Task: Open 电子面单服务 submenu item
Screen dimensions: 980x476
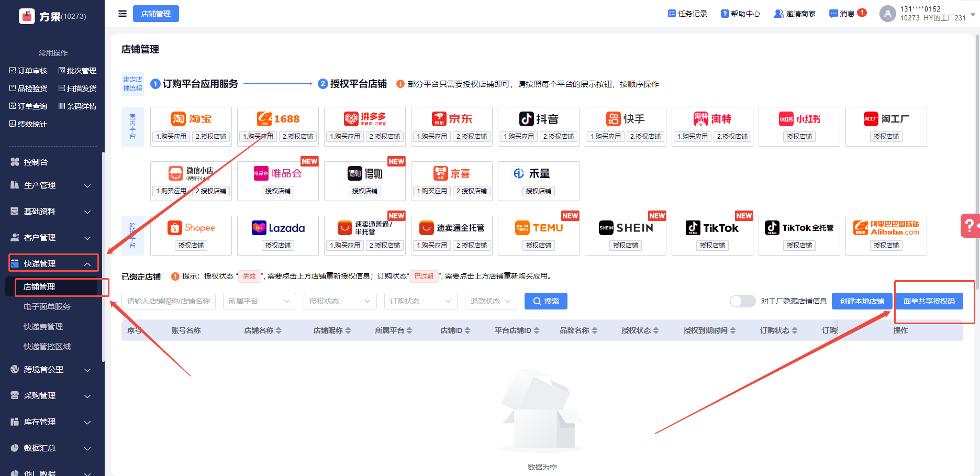Action: 47,307
